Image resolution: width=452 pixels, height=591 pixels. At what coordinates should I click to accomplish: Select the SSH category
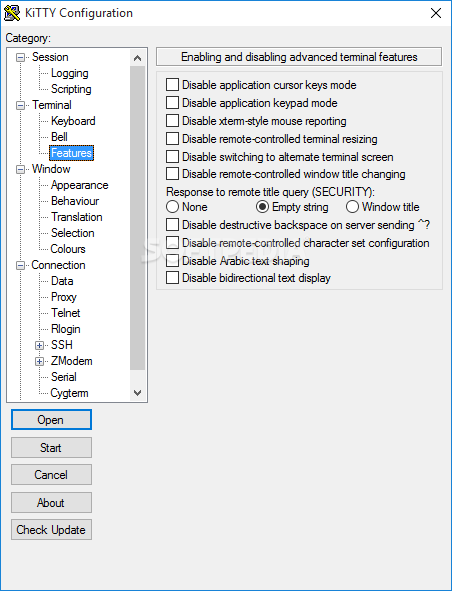point(62,345)
